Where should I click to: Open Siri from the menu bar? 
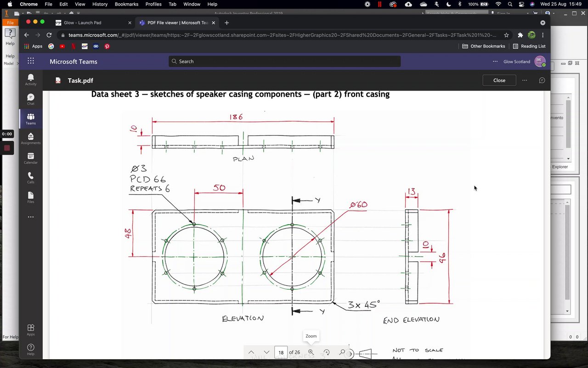(x=532, y=4)
